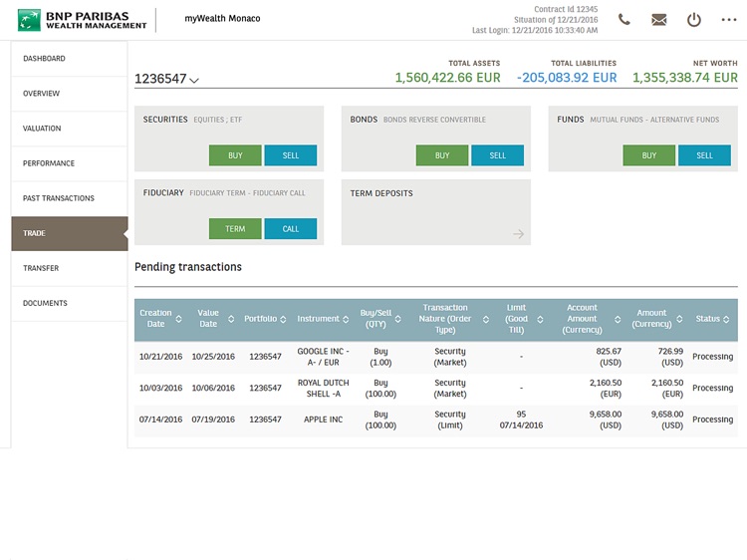Expand the 1236547 portfolio selector chevron

click(194, 80)
